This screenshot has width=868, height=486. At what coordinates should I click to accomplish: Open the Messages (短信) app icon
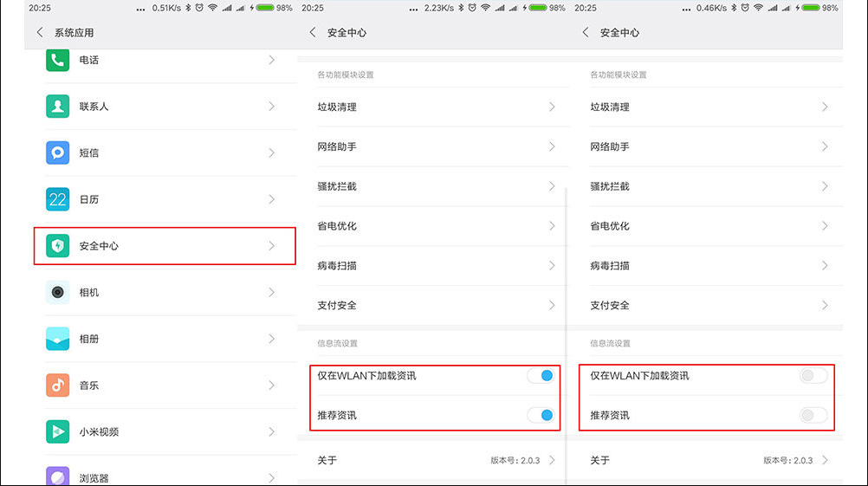pyautogui.click(x=57, y=152)
